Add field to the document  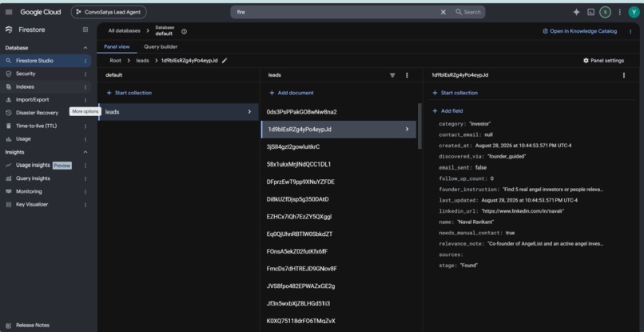pos(447,111)
